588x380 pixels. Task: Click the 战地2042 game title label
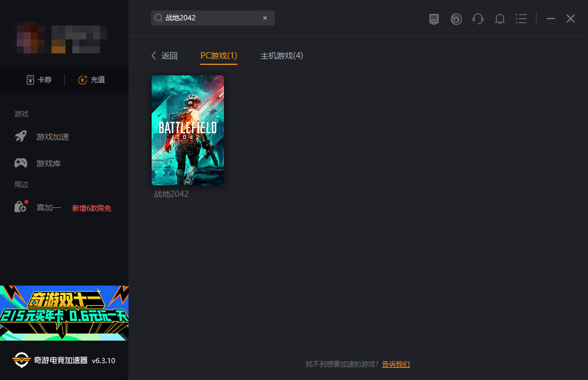(171, 194)
